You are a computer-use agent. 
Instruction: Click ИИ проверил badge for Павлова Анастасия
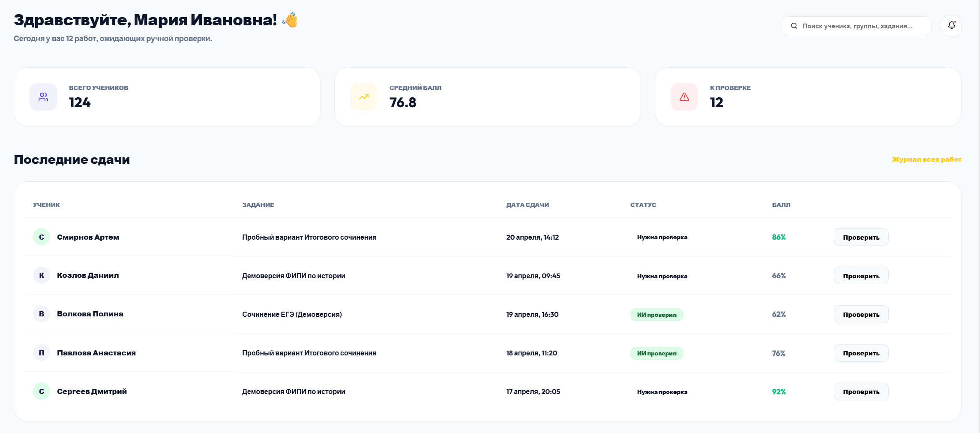[x=656, y=353]
